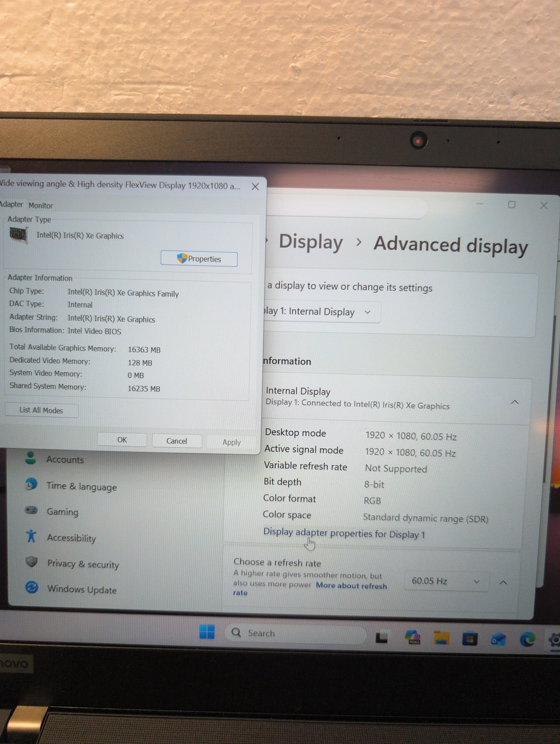Click the Windows Update sync icon
560x744 pixels.
coord(32,587)
